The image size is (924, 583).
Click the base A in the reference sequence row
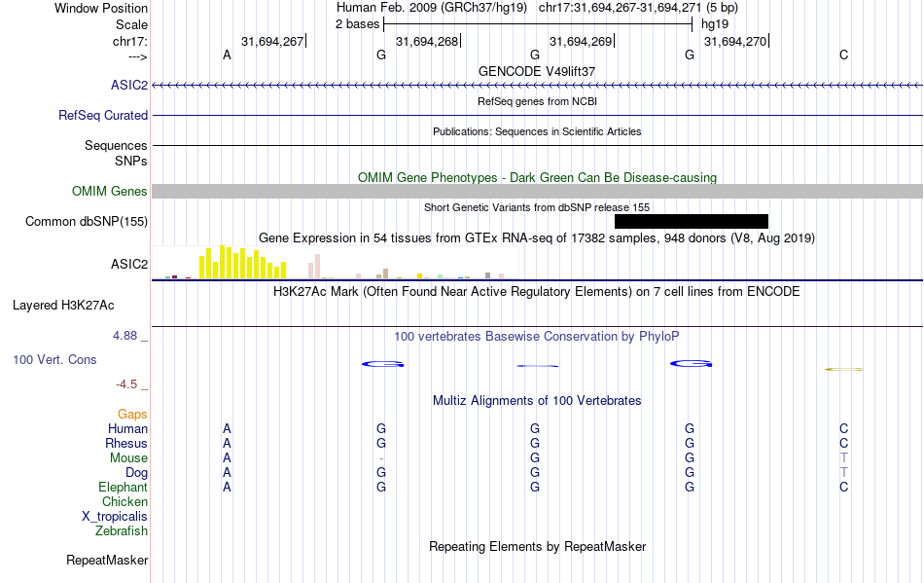pos(227,55)
